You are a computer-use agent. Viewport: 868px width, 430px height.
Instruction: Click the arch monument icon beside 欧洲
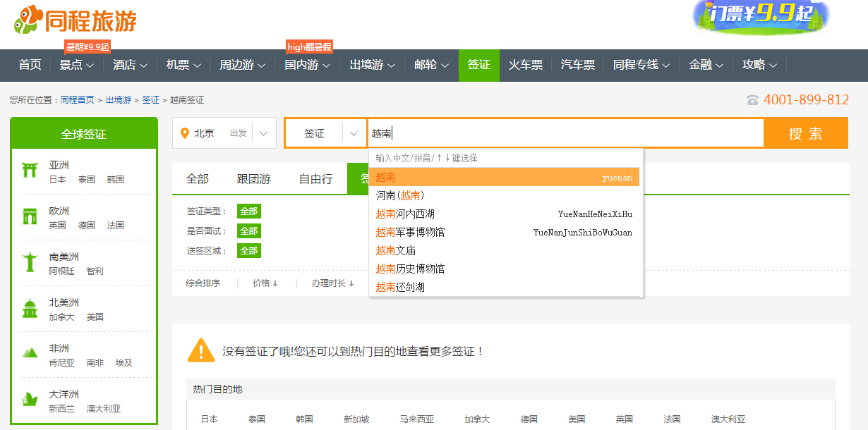click(30, 215)
